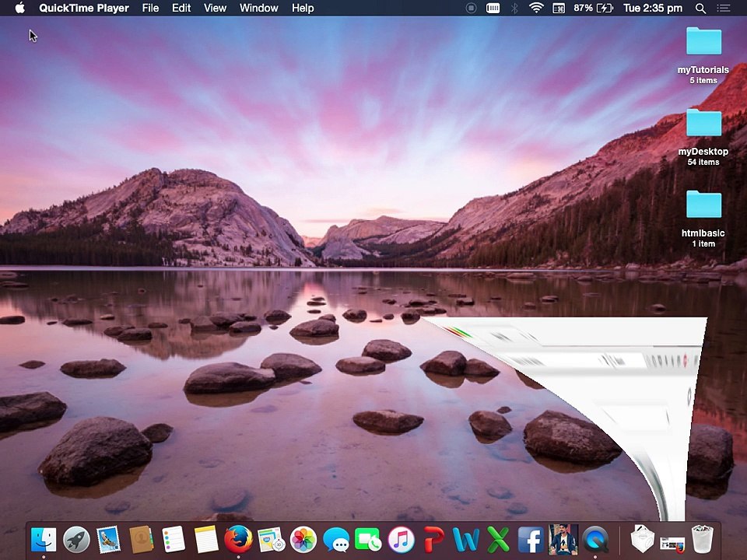The height and width of the screenshot is (560, 747).
Task: Open the Messages app in Dock
Action: pyautogui.click(x=336, y=539)
